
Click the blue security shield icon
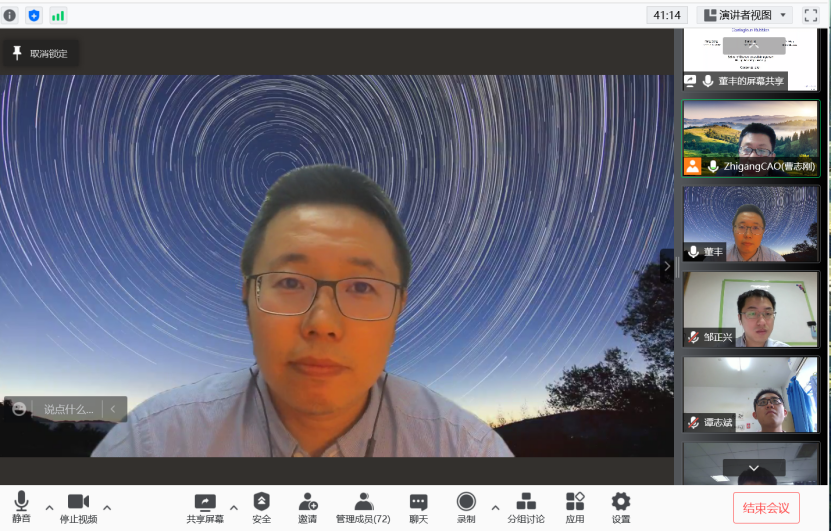pyautogui.click(x=34, y=15)
